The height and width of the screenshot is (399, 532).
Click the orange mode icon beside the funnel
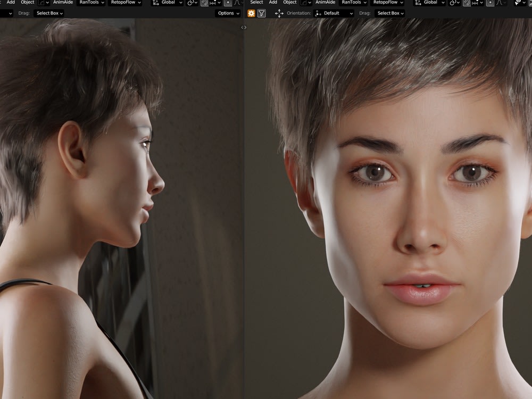(251, 13)
